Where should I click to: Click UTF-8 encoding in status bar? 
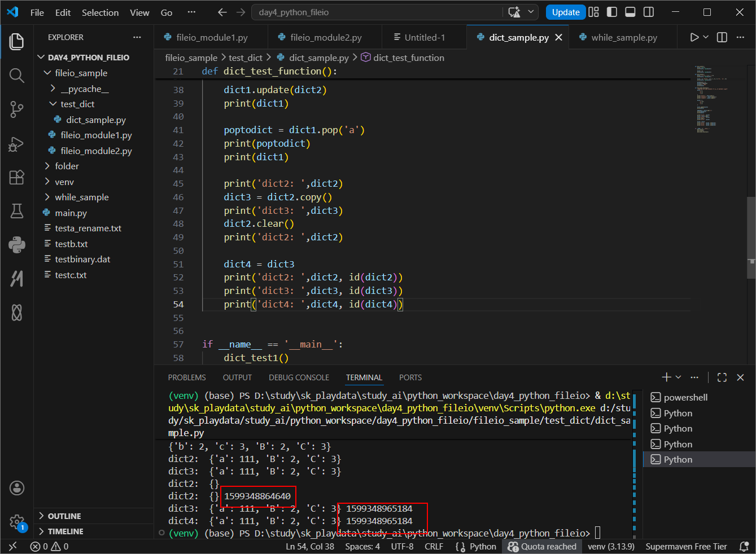[402, 547]
